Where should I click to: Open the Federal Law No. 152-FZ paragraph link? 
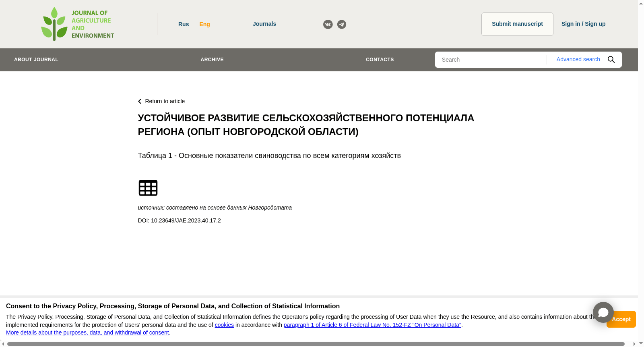click(x=372, y=325)
